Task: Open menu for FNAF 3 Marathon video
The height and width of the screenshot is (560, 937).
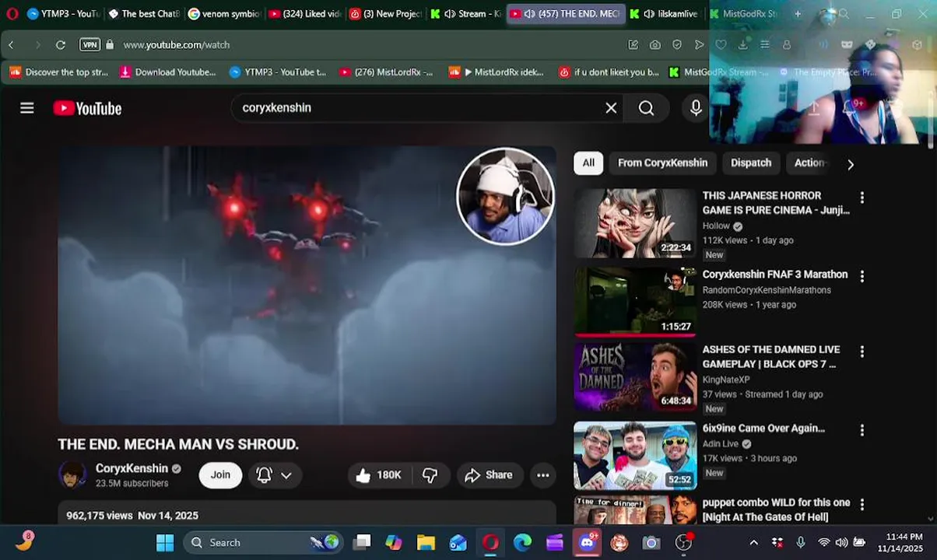Action: (862, 276)
